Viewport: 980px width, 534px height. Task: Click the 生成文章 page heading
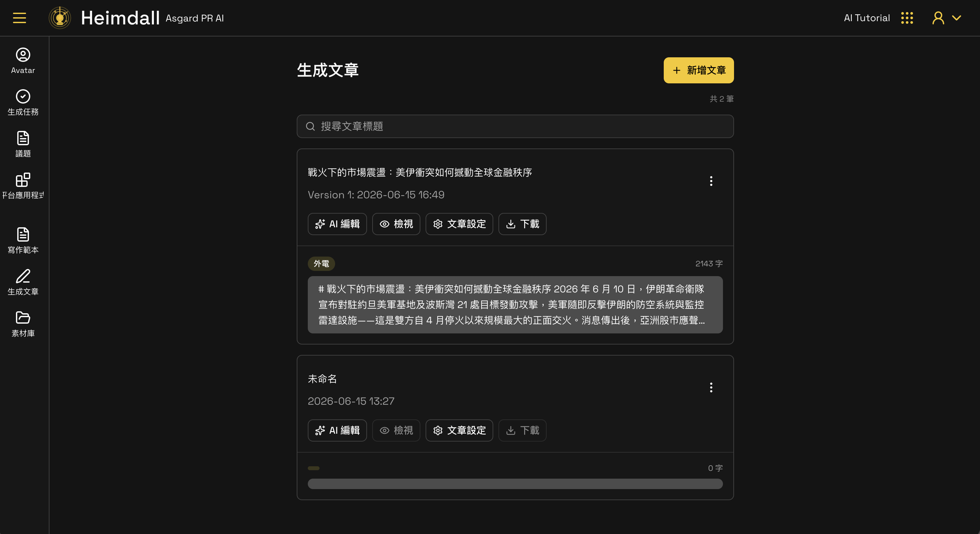[328, 70]
